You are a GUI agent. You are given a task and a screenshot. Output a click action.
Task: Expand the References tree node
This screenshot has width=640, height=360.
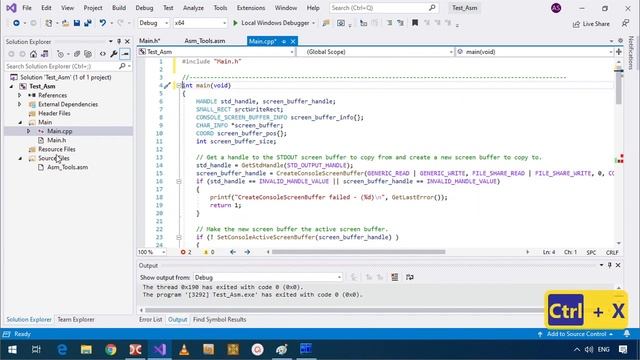point(20,95)
